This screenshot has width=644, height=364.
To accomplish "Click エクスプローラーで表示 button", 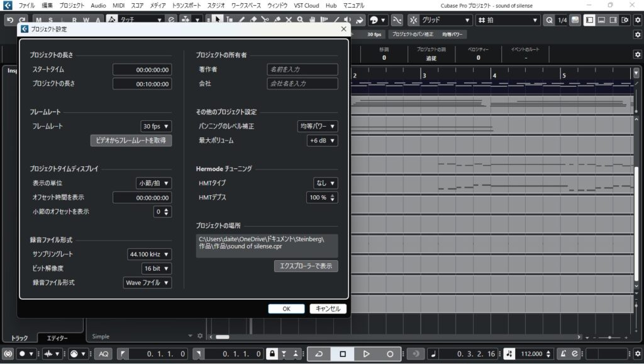I will click(306, 266).
